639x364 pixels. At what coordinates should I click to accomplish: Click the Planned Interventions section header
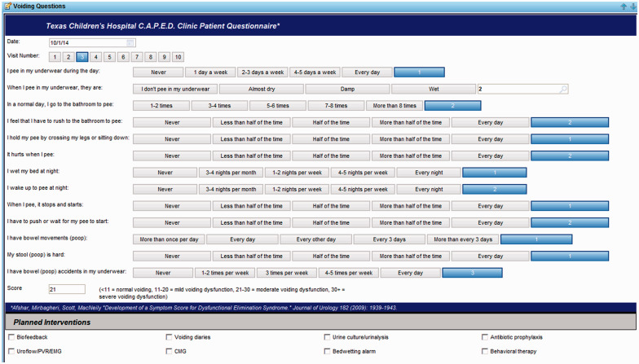[x=320, y=322]
